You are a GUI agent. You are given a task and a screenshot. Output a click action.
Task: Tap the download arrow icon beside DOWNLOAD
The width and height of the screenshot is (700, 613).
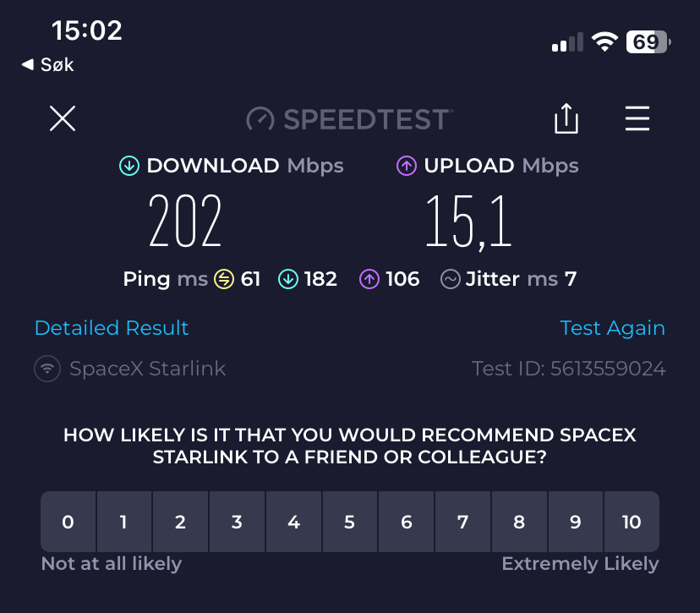(x=129, y=166)
